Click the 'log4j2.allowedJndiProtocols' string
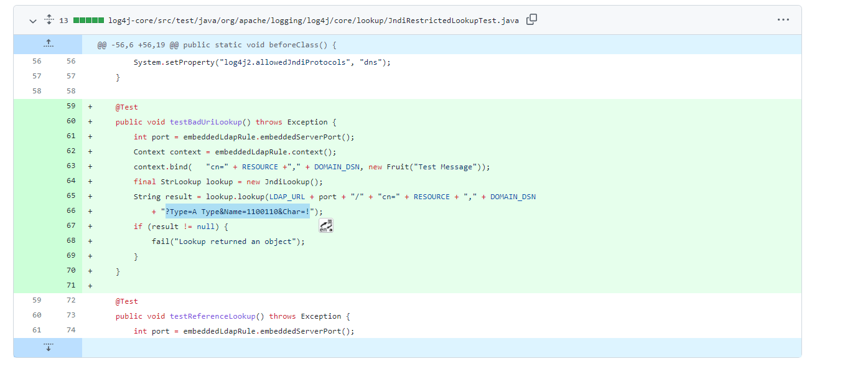The image size is (868, 366). (285, 62)
